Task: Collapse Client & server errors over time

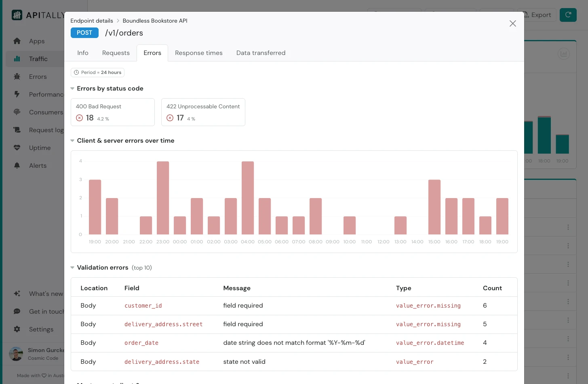Action: pos(73,141)
